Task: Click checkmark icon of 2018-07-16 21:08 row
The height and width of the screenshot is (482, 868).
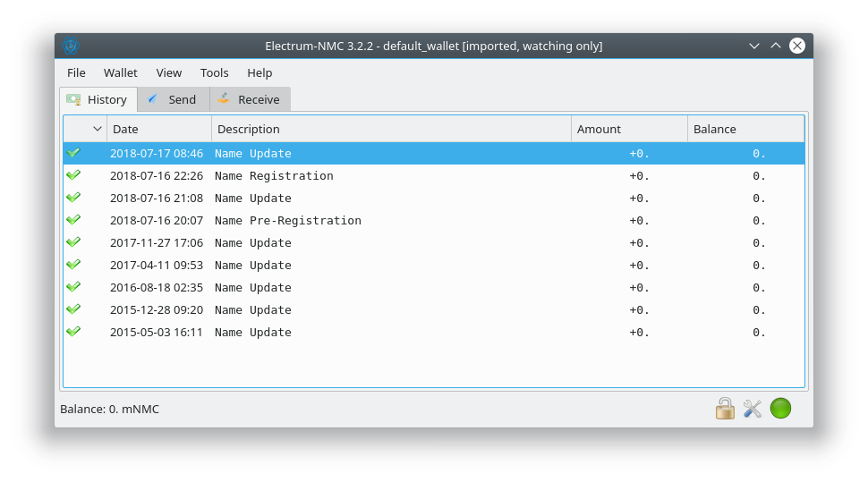Action: (x=73, y=198)
